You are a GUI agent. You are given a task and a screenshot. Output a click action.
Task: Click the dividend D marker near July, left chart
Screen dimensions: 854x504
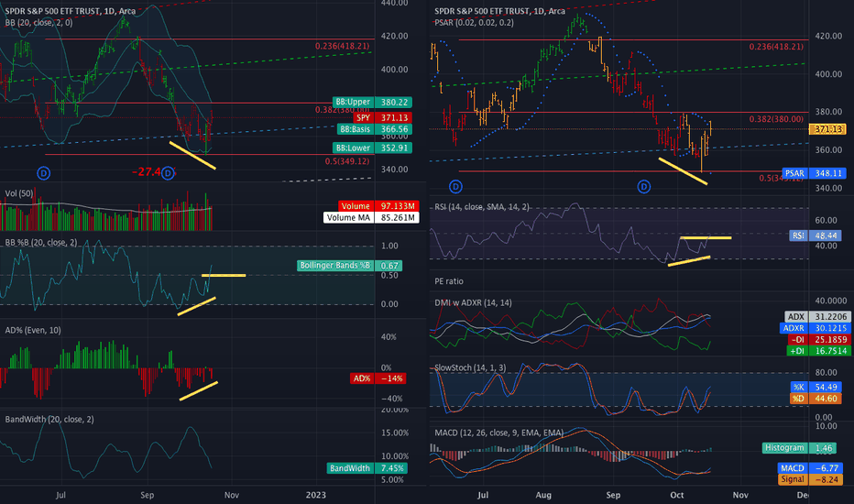click(x=44, y=173)
